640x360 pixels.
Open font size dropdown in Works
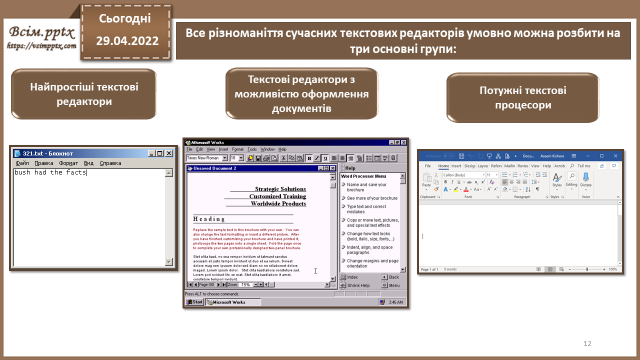pyautogui.click(x=241, y=158)
